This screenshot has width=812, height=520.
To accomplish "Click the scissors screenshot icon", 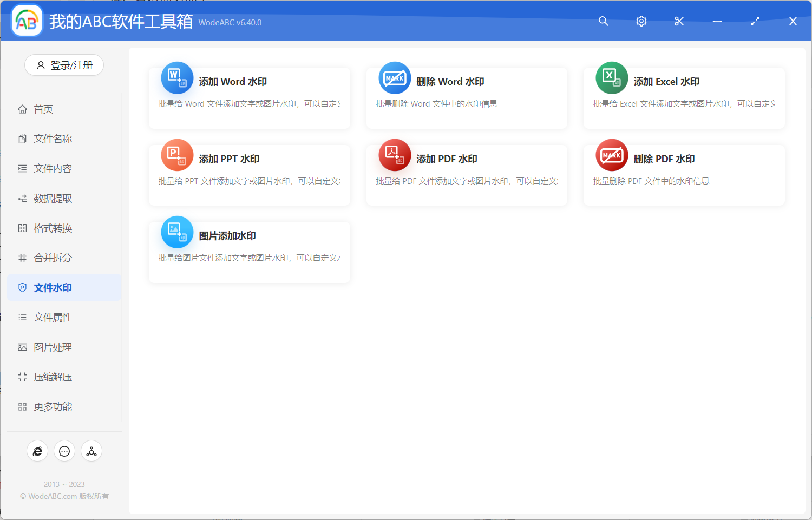I will point(679,21).
